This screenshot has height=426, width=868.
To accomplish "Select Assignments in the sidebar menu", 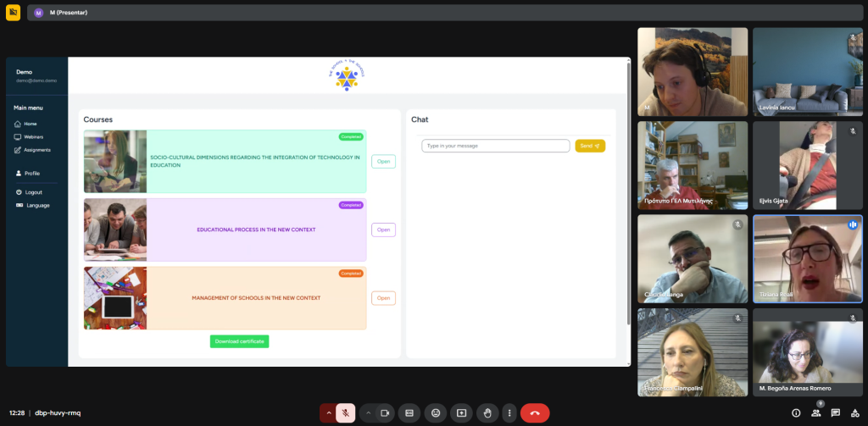I will click(x=36, y=150).
